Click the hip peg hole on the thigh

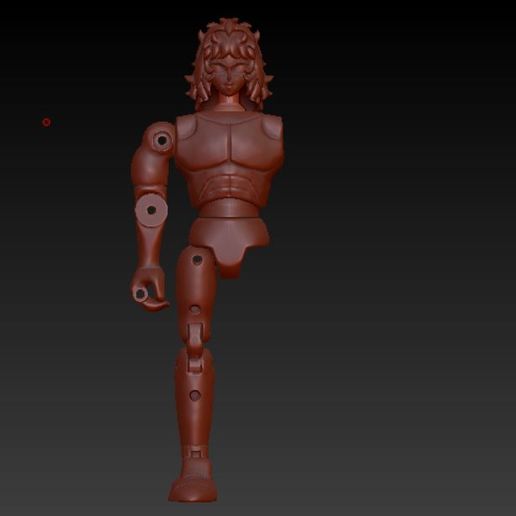click(x=197, y=259)
